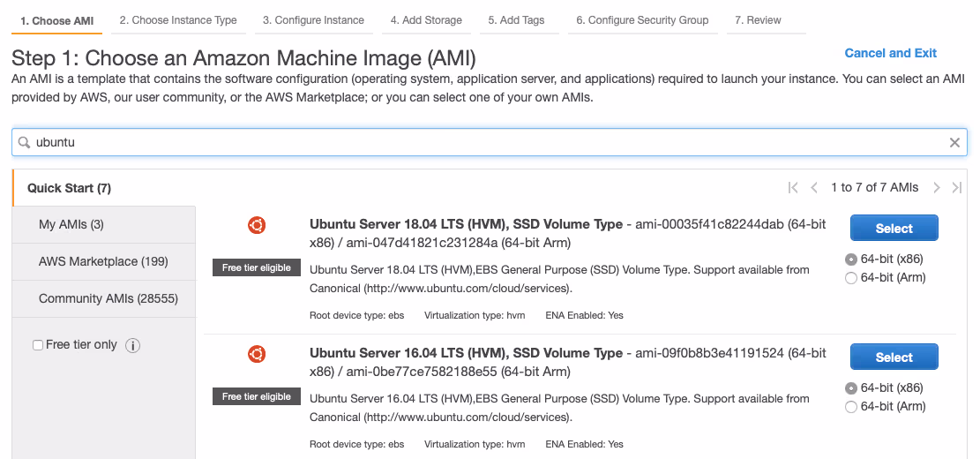Click the Step 1 page heading
The width and height of the screenshot is (980, 459).
pos(243,58)
